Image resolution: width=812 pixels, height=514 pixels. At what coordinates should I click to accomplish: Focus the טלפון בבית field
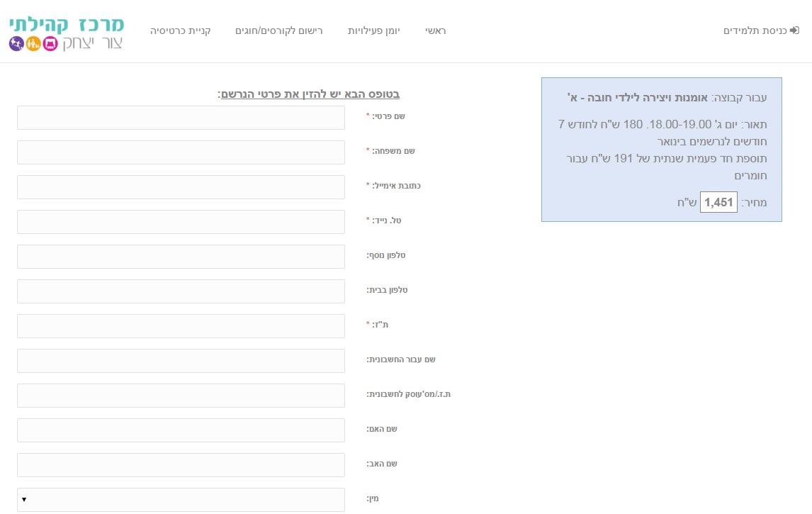(181, 291)
